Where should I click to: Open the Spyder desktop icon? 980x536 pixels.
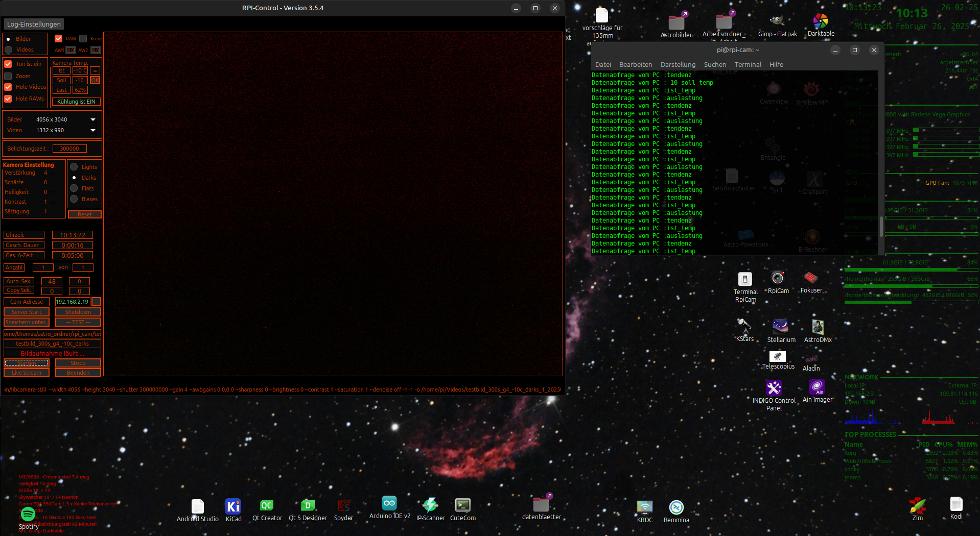[343, 510]
